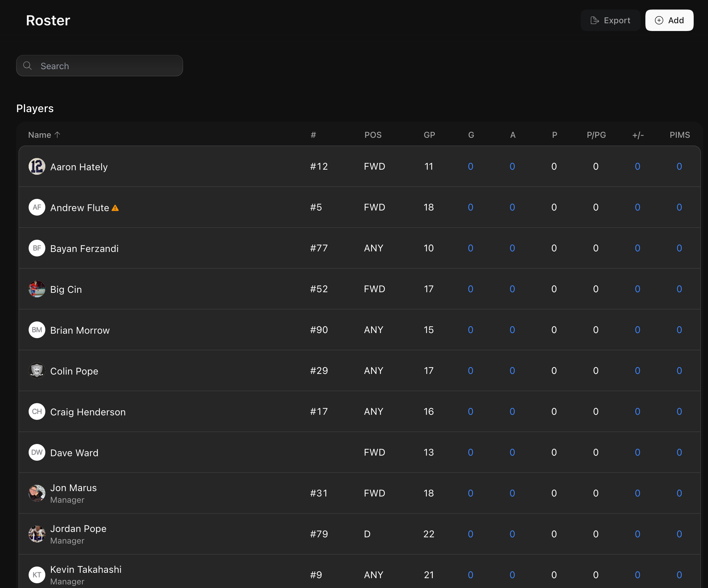The height and width of the screenshot is (588, 708).
Task: Click Aaron Hately's number 12 avatar
Action: (37, 167)
